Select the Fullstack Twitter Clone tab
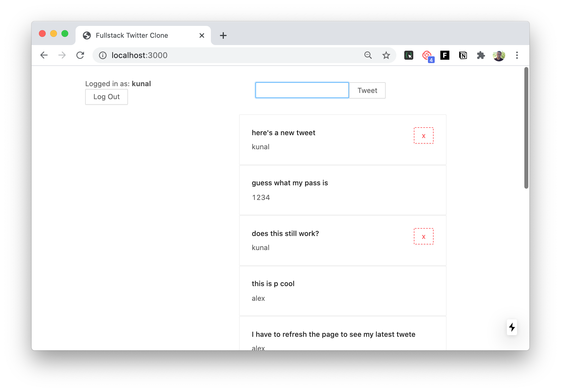The image size is (561, 392). pos(132,35)
